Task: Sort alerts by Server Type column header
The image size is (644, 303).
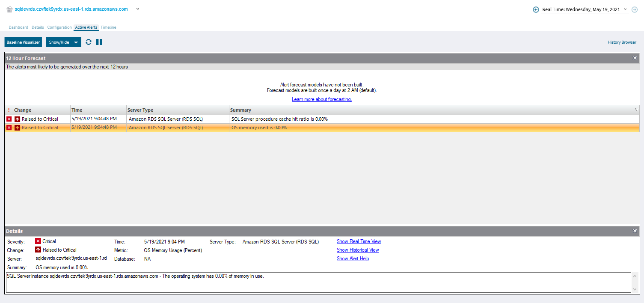Action: [x=178, y=110]
